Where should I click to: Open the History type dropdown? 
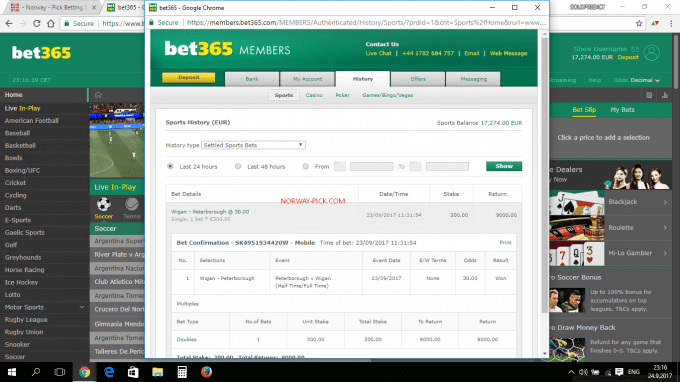[x=253, y=145]
